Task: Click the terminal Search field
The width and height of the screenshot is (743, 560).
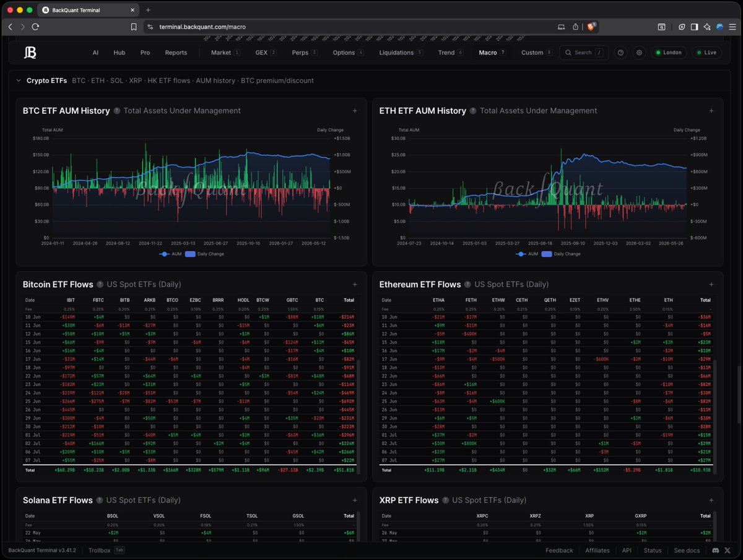Action: pos(584,53)
